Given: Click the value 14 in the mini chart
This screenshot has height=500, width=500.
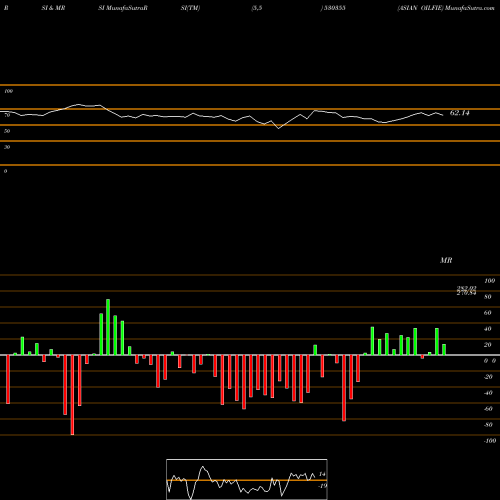Looking at the screenshot, I should [x=322, y=474].
